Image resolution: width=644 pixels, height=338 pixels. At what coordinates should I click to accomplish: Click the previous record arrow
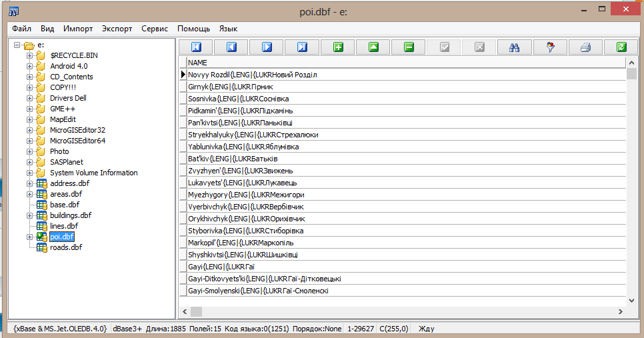[232, 47]
